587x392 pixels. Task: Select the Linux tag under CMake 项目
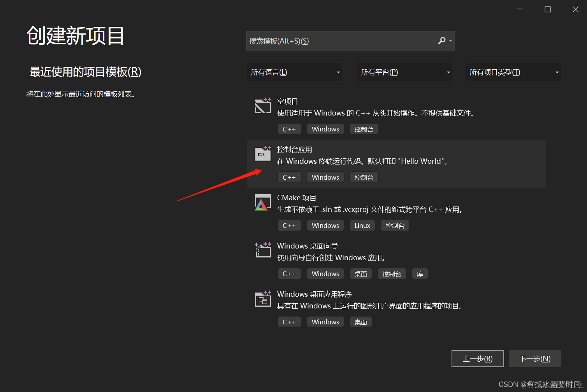(362, 225)
